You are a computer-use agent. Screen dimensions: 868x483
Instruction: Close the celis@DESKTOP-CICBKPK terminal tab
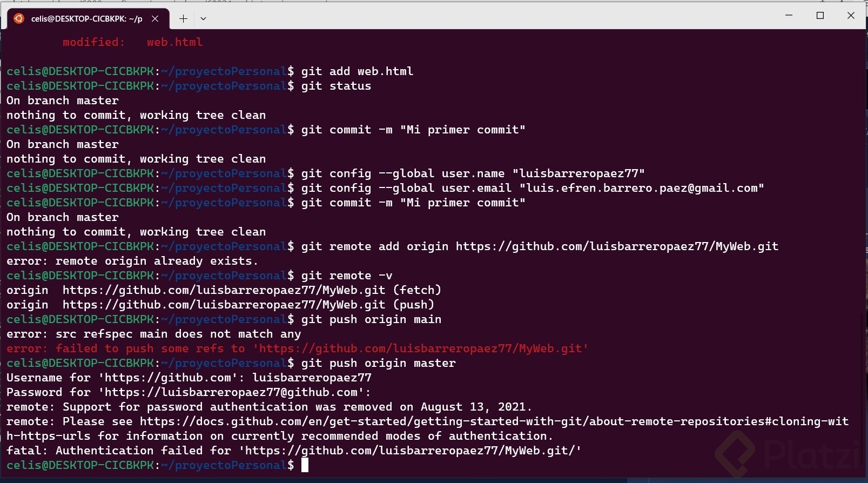point(155,18)
